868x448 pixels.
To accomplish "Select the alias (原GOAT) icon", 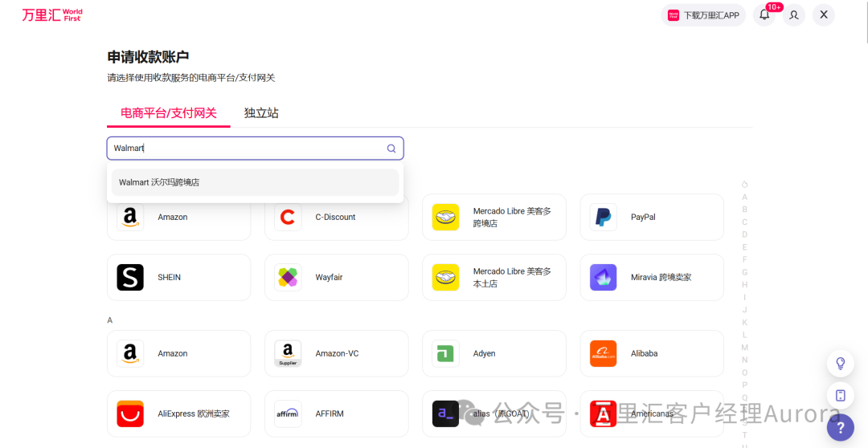I will click(x=445, y=413).
